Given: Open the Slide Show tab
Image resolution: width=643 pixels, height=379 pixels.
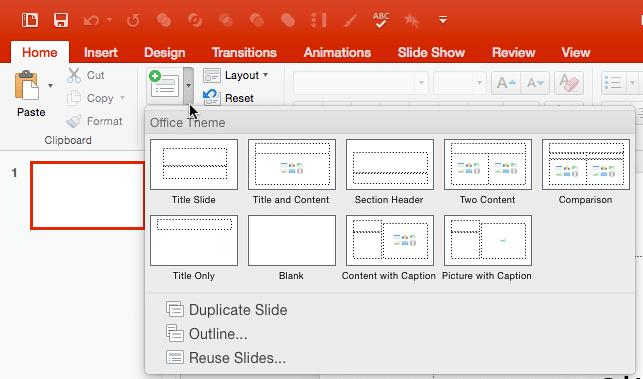Looking at the screenshot, I should 431,53.
